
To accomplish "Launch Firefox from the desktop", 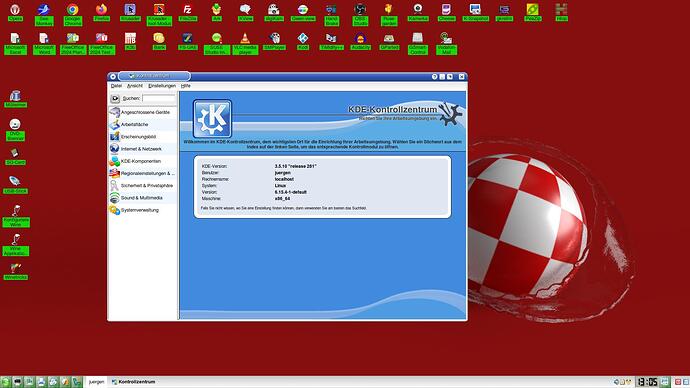I will 101,13.
